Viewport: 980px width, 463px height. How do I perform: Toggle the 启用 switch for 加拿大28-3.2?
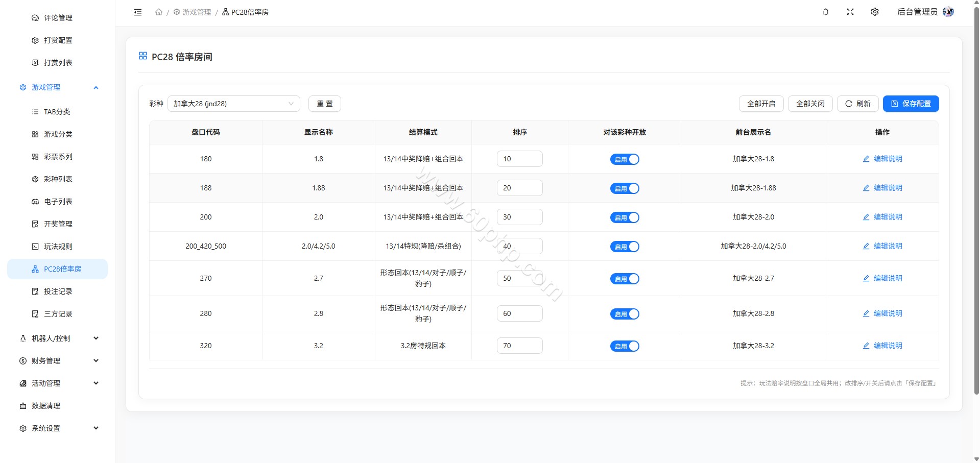pyautogui.click(x=625, y=346)
